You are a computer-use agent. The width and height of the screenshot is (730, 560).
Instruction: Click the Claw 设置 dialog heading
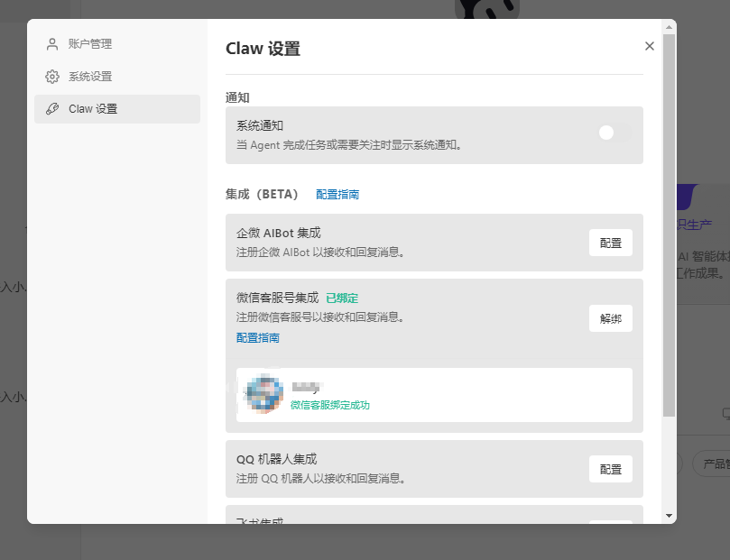tap(263, 49)
